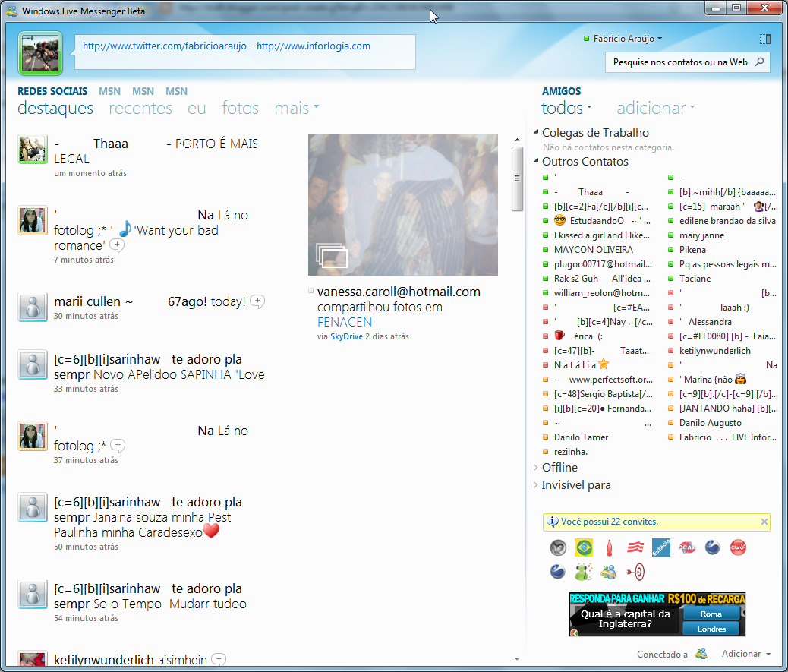Add comment on 37 minutos atrás post
The image size is (788, 672).
click(x=118, y=445)
